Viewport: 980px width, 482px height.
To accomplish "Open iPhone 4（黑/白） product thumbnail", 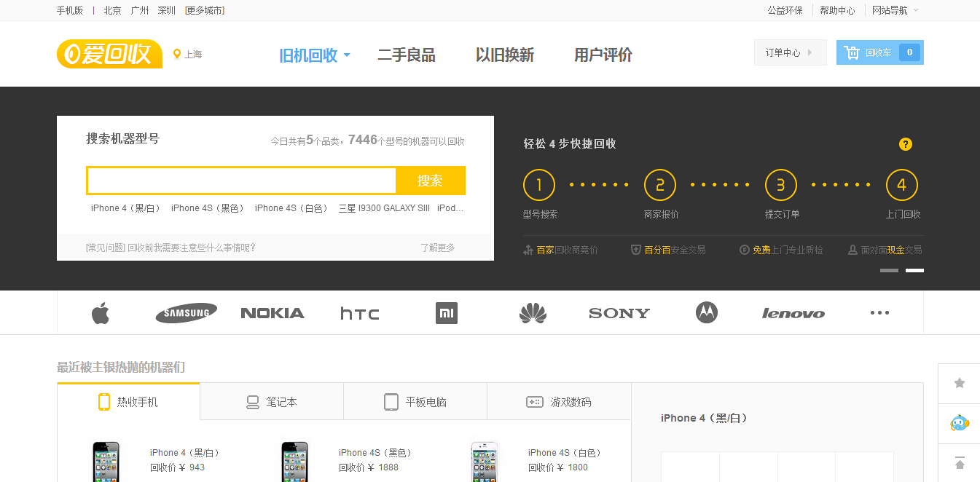I will 106,462.
